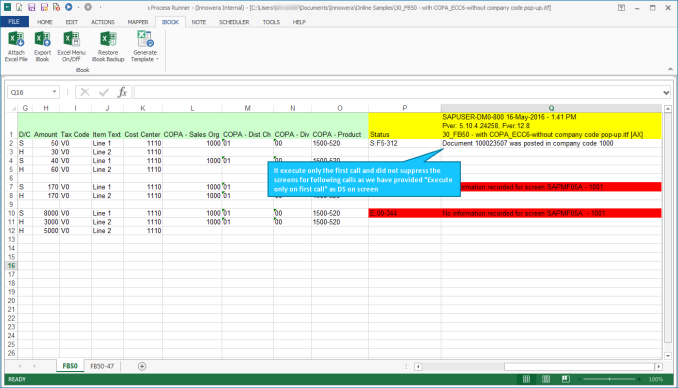Click the Attach Excel File icon
678x388 pixels.
tap(16, 47)
